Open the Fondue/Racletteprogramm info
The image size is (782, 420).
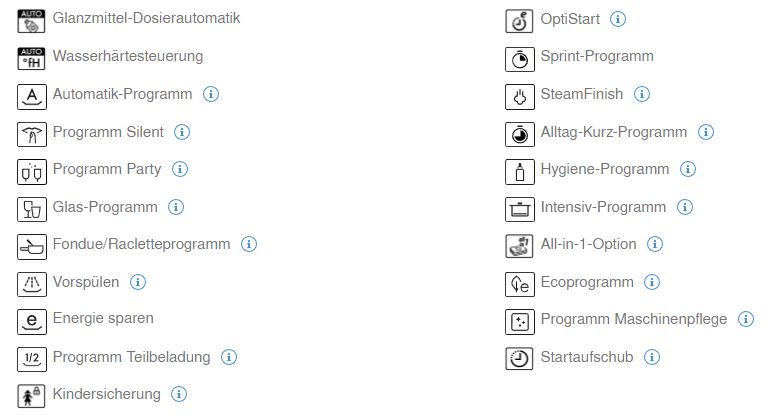249,244
